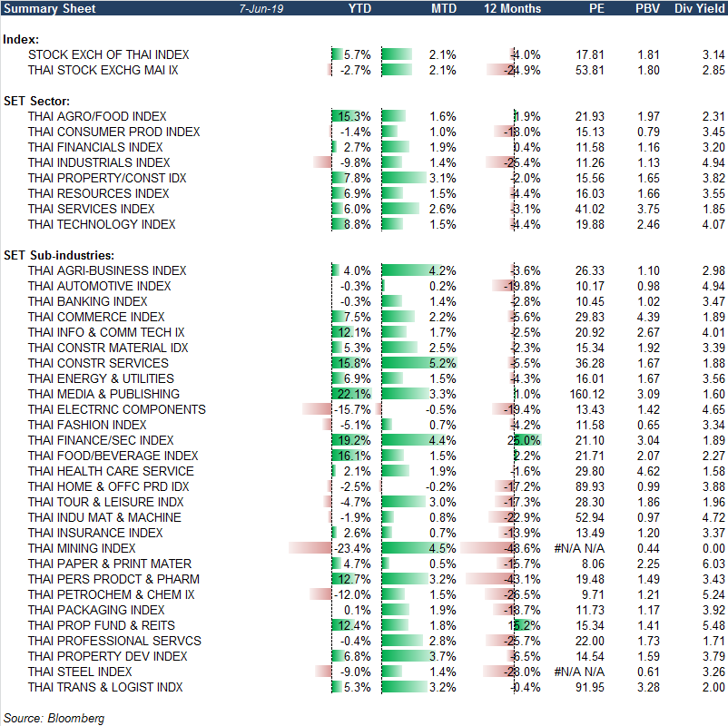Click the SET Sector: section heading
The image size is (728, 726).
coord(36,102)
